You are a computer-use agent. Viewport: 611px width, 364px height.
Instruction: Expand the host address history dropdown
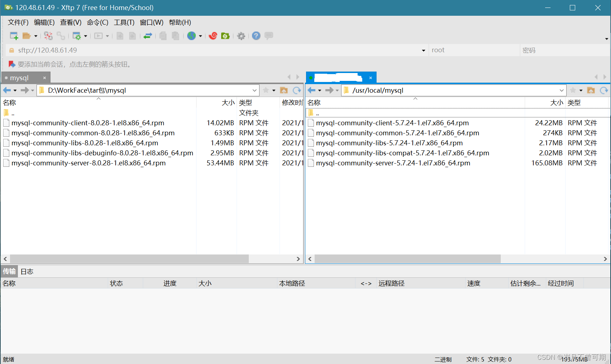click(423, 50)
